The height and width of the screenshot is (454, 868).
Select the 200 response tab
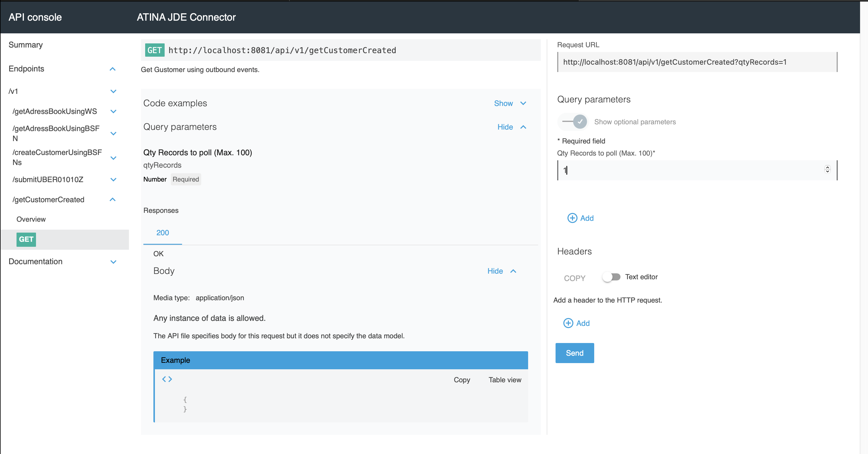162,233
